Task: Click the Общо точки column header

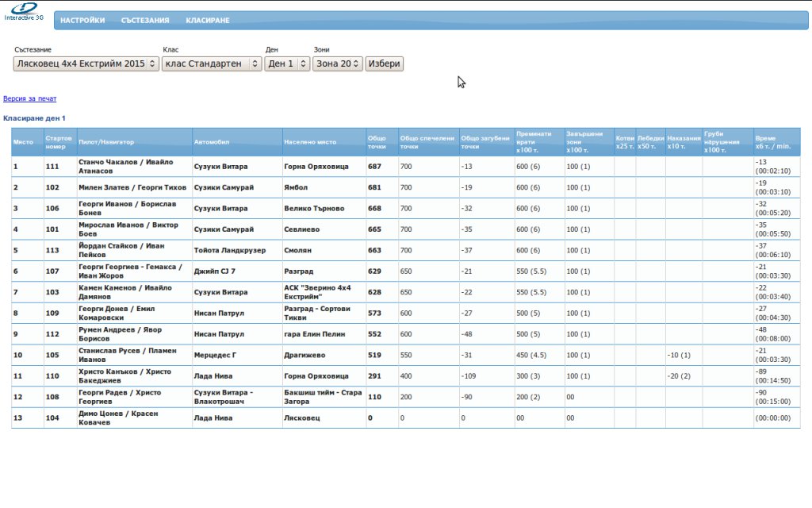Action: click(x=377, y=142)
